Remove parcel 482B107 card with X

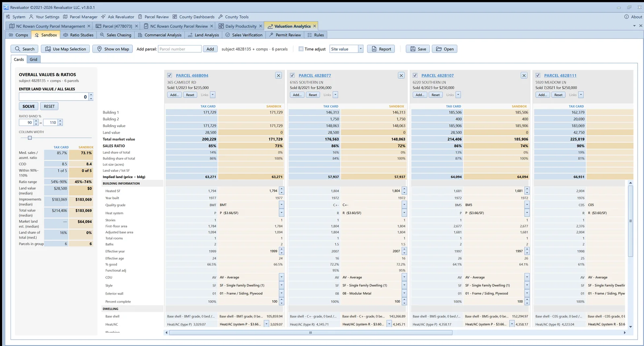pyautogui.click(x=524, y=75)
